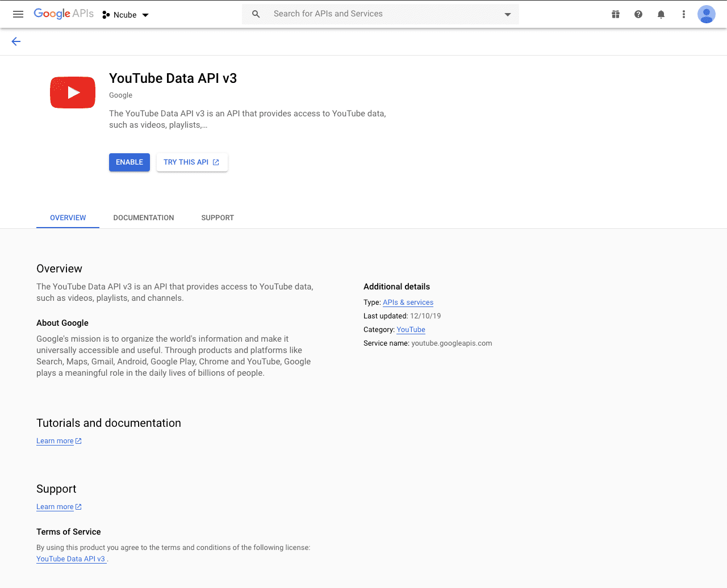Open the hamburger navigation menu
The height and width of the screenshot is (588, 727).
tap(18, 14)
